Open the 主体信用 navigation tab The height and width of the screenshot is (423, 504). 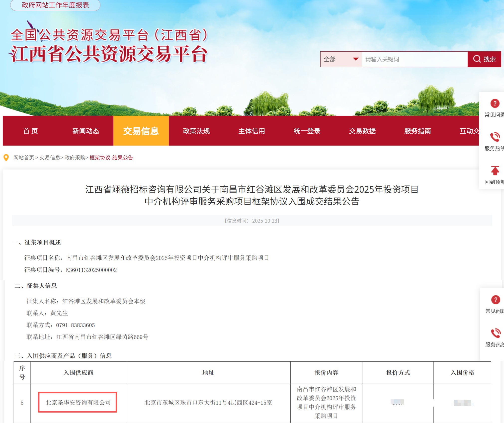tap(252, 131)
